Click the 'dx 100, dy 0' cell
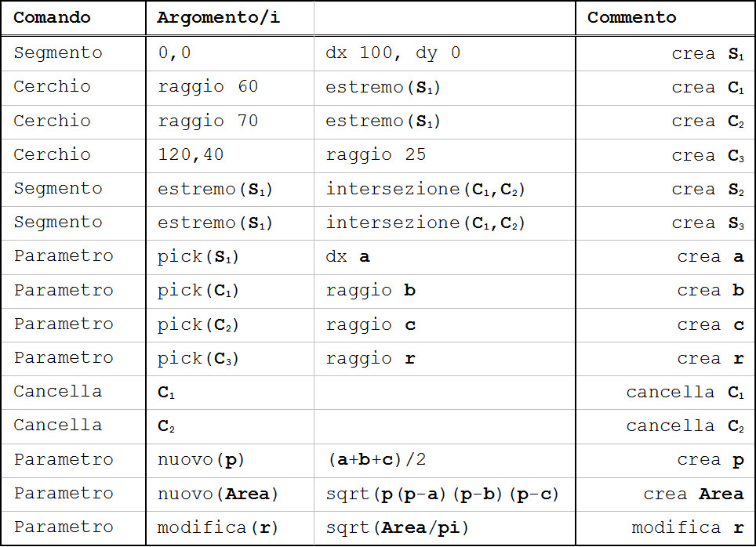Screen dimensions: 756x547 pyautogui.click(x=393, y=53)
